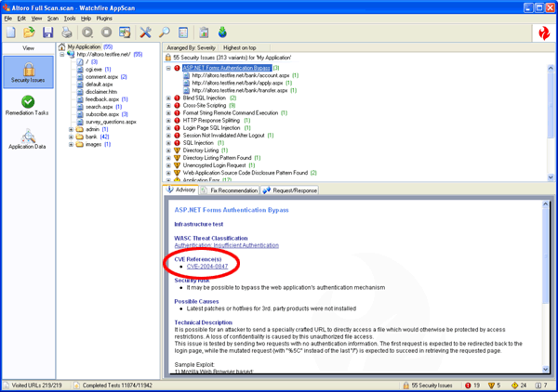Start scan with the play icon
Screen dimensions: 558x392
87,33
